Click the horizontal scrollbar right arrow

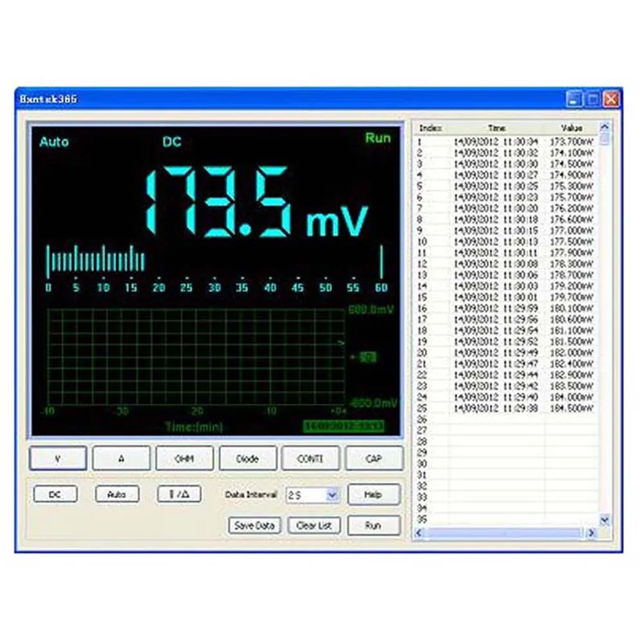[591, 533]
